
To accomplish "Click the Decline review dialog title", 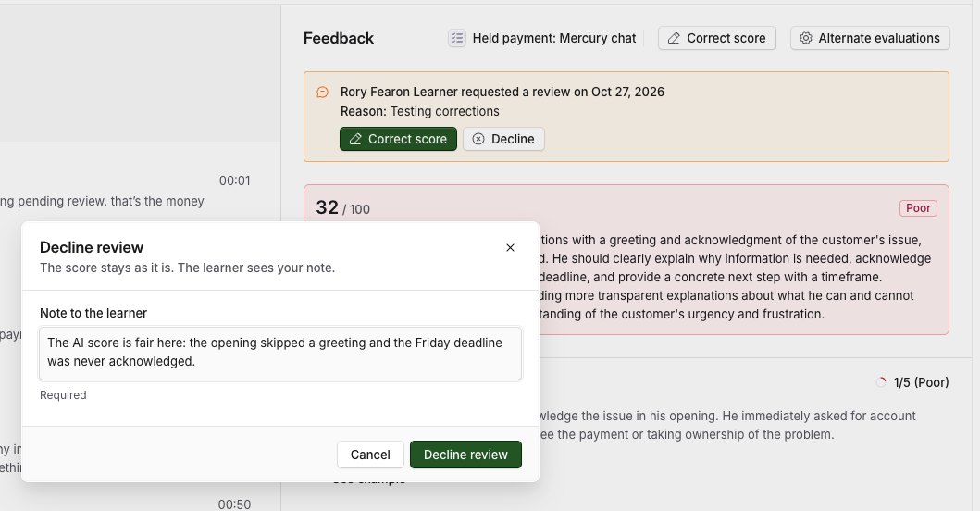I will (x=92, y=247).
